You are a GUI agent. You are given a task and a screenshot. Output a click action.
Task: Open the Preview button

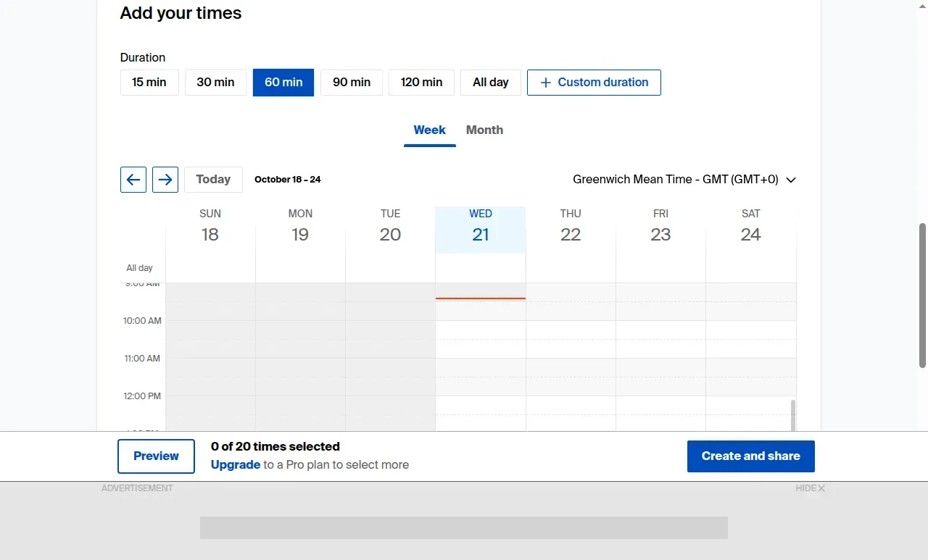click(156, 456)
